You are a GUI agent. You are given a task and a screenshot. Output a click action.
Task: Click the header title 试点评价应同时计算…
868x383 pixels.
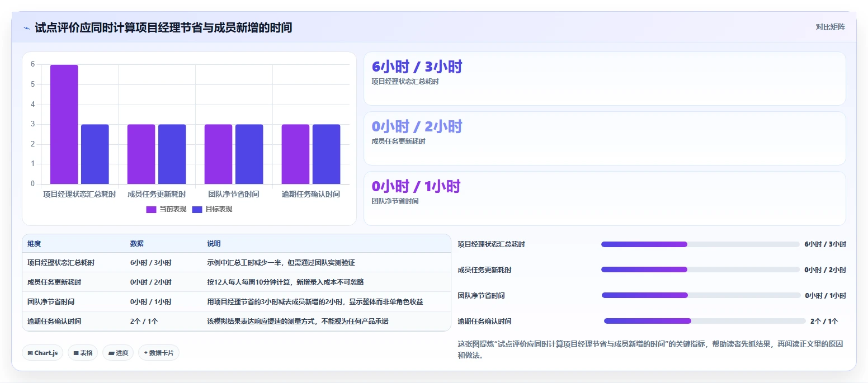(x=163, y=27)
